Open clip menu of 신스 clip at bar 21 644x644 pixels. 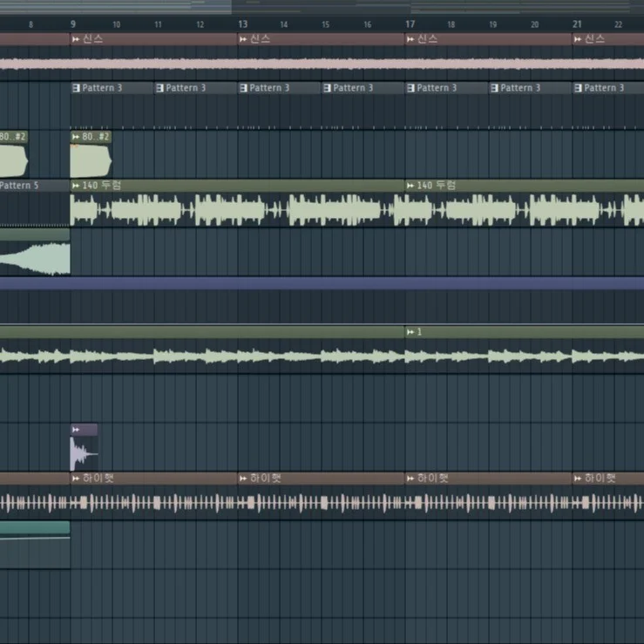pos(578,39)
